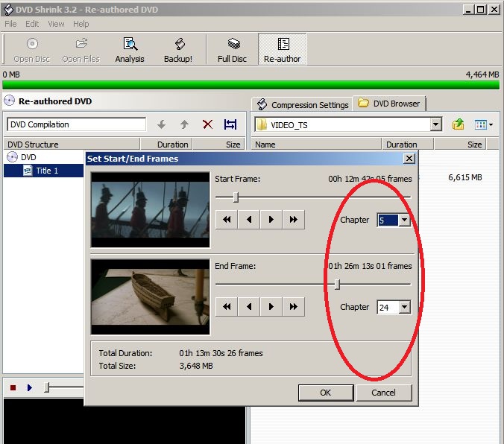Open the View menu
504x444 pixels.
point(56,24)
